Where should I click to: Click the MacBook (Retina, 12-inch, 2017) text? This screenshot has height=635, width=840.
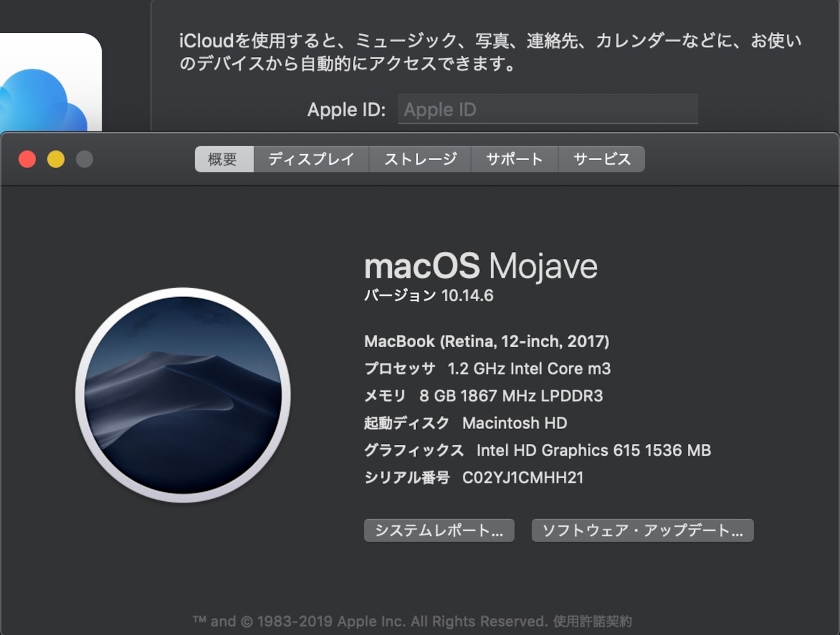486,342
